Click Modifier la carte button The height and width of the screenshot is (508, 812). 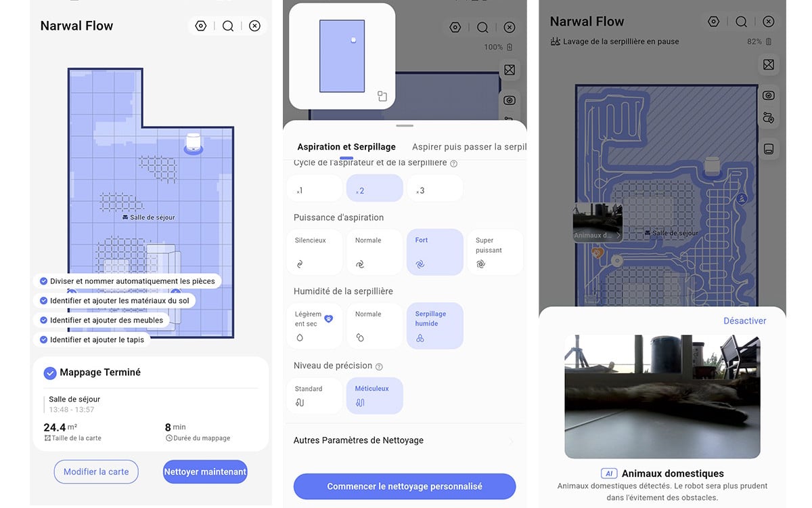click(96, 472)
